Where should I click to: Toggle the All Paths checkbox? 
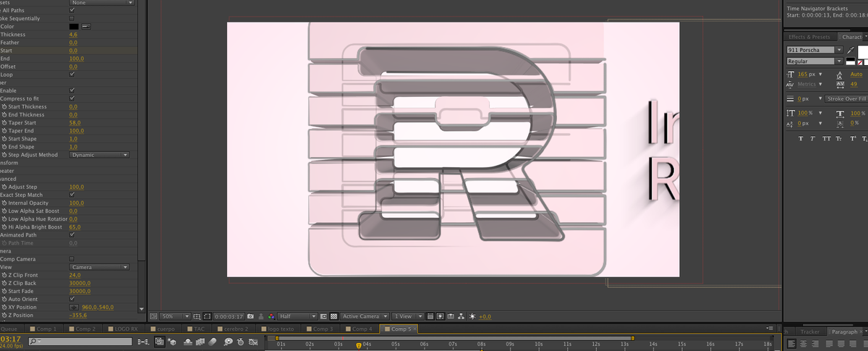tap(72, 11)
